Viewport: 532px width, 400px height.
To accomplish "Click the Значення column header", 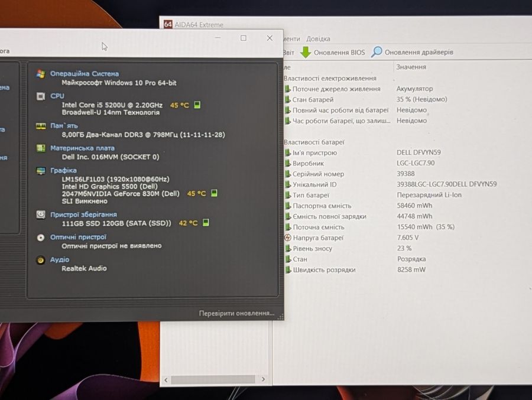I will (411, 67).
